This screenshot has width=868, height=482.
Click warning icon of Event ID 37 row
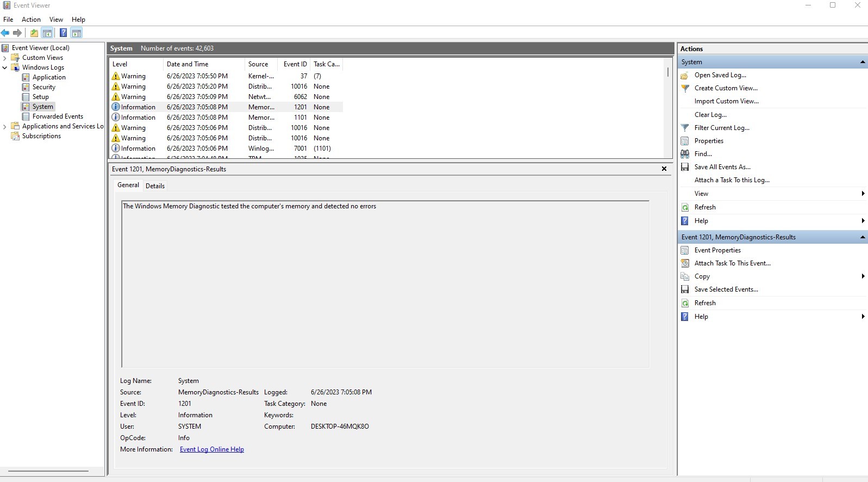pyautogui.click(x=116, y=76)
